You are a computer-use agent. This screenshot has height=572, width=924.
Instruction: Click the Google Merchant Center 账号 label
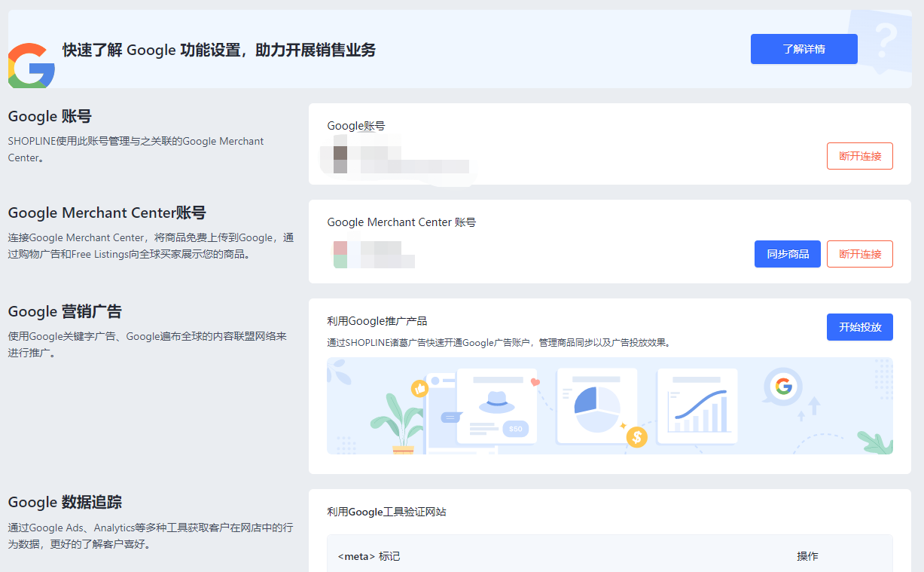pos(401,222)
